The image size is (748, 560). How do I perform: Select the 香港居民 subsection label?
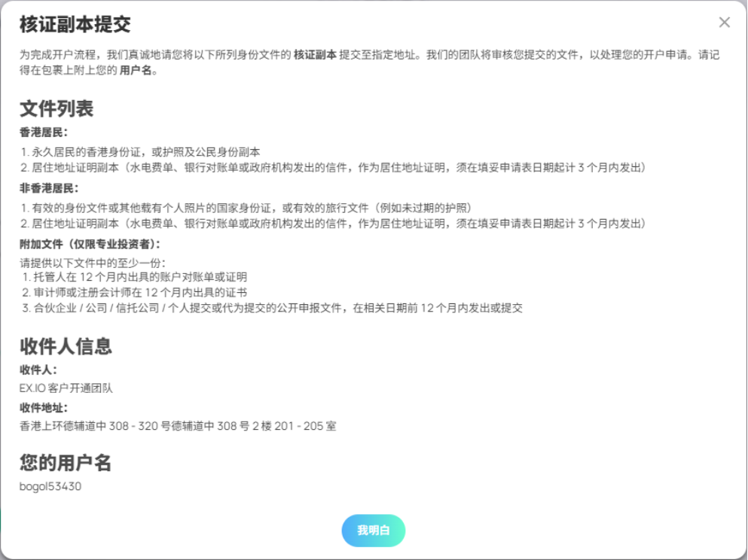point(44,132)
